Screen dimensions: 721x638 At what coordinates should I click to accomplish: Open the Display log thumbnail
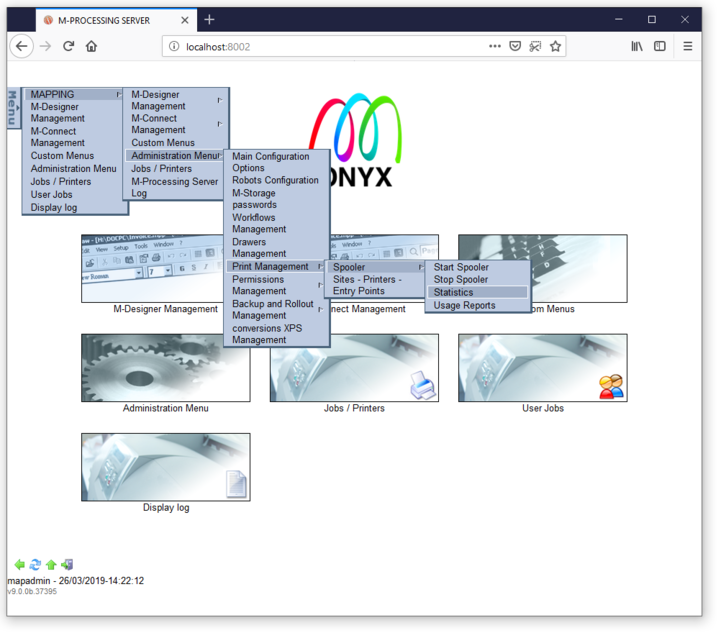pos(166,467)
